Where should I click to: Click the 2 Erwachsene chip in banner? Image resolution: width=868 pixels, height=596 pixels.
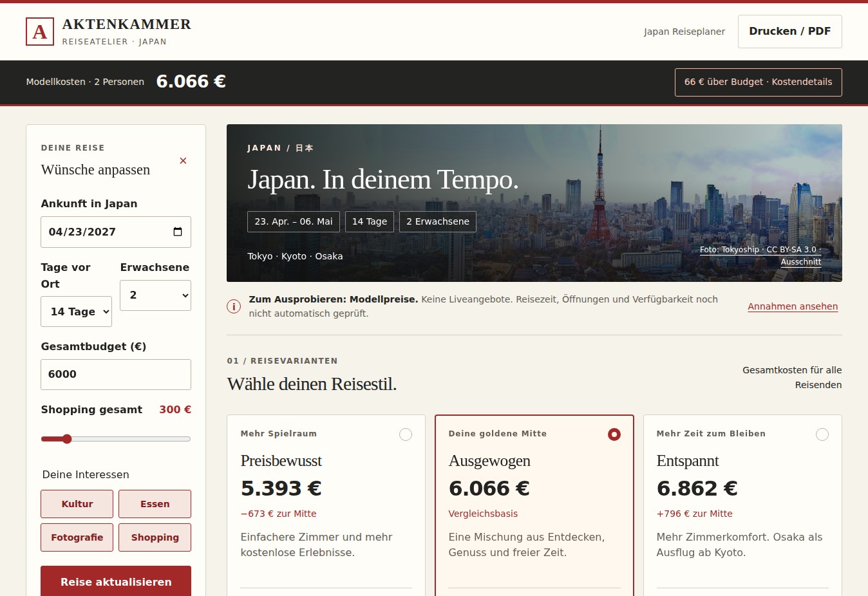tap(438, 221)
